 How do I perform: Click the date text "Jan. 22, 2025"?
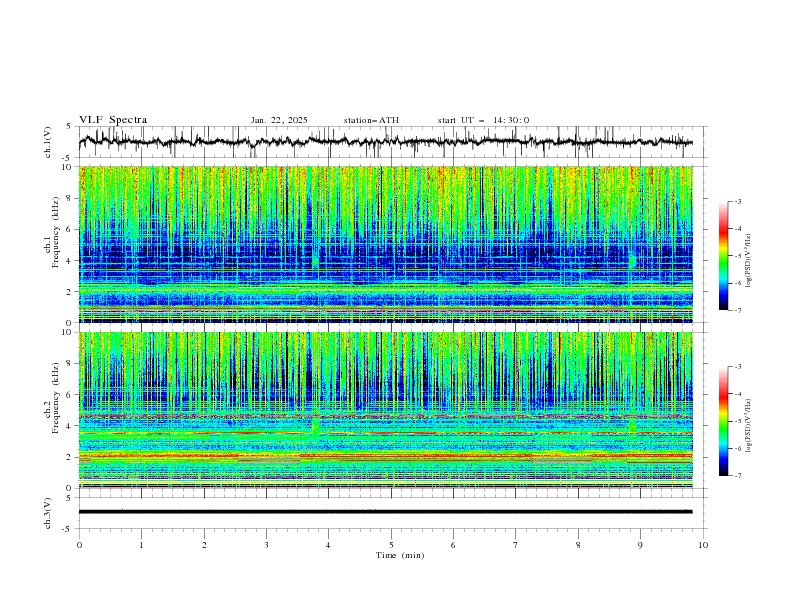279,120
